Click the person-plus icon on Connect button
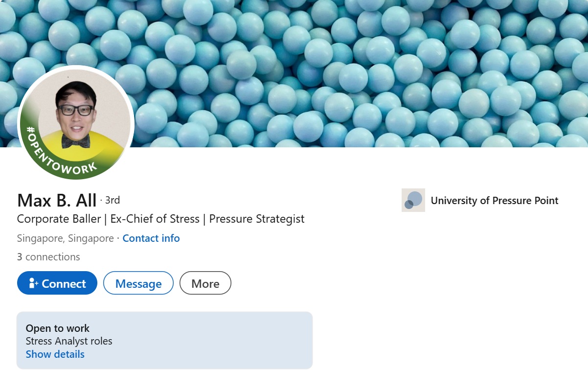 pos(33,283)
